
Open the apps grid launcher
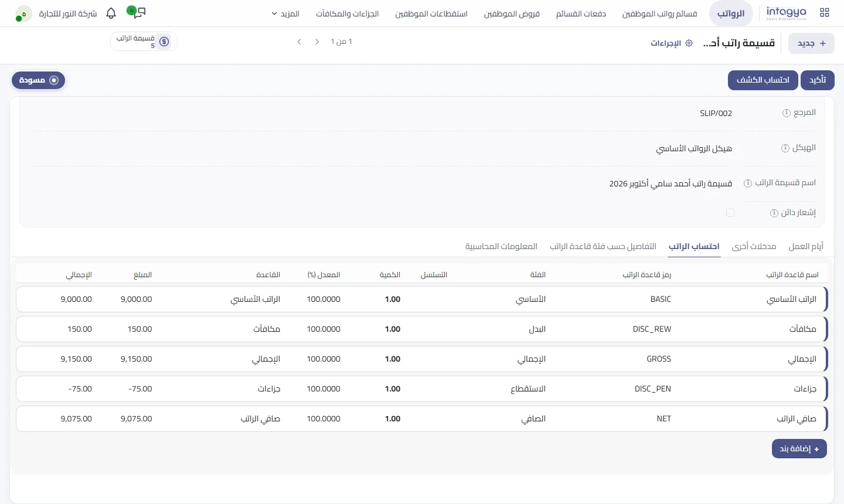825,13
